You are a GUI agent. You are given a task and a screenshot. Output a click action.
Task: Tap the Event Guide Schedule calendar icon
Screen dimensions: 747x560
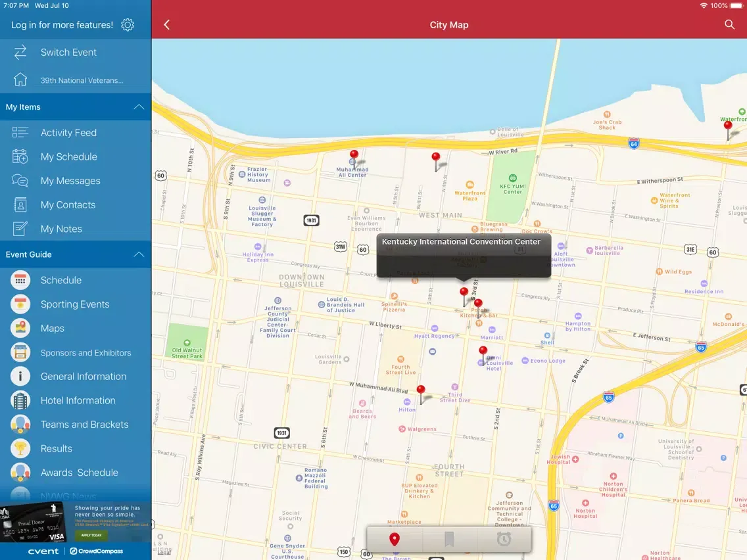(x=20, y=280)
